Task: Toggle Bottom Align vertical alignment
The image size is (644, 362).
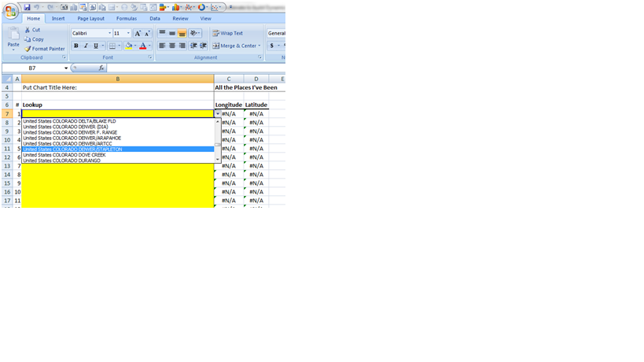Action: [182, 33]
